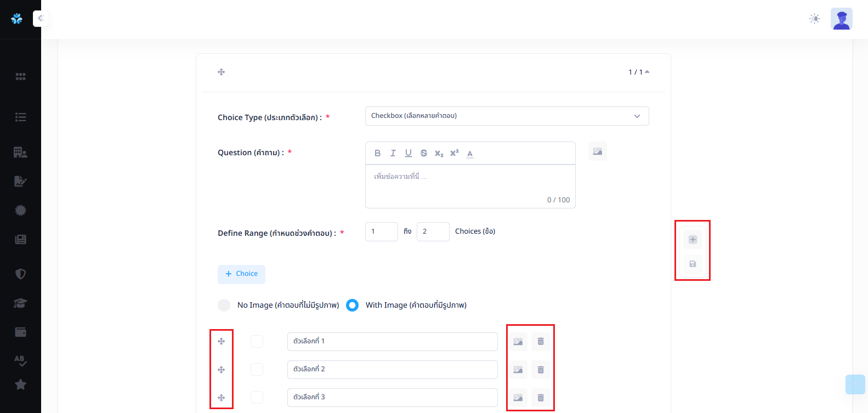This screenshot has width=868, height=413.
Task: Select the With Image radio option
Action: [x=353, y=305]
